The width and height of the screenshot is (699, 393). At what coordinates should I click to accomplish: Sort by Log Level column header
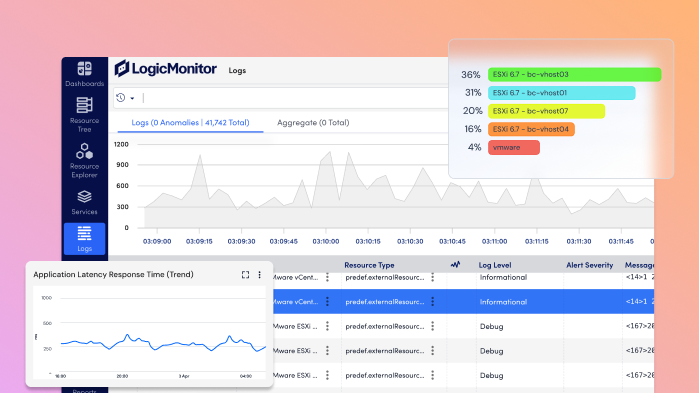click(495, 265)
